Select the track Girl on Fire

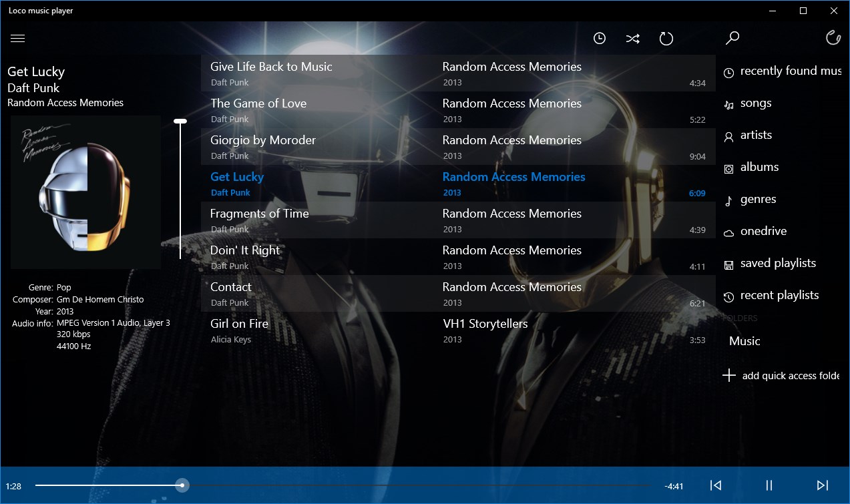pos(458,330)
